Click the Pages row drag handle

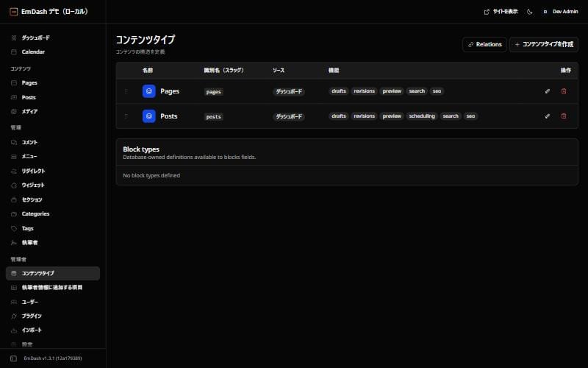(126, 91)
